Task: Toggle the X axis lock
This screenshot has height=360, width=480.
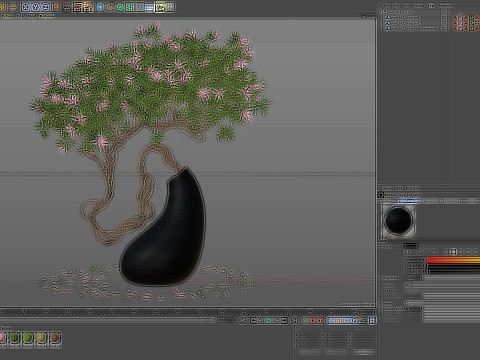Action: click(25, 7)
